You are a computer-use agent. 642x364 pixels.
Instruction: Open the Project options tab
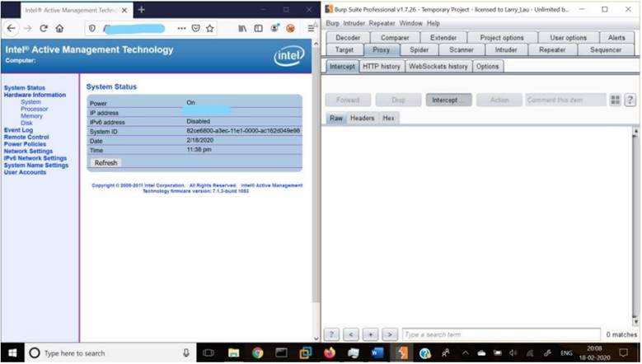point(502,38)
